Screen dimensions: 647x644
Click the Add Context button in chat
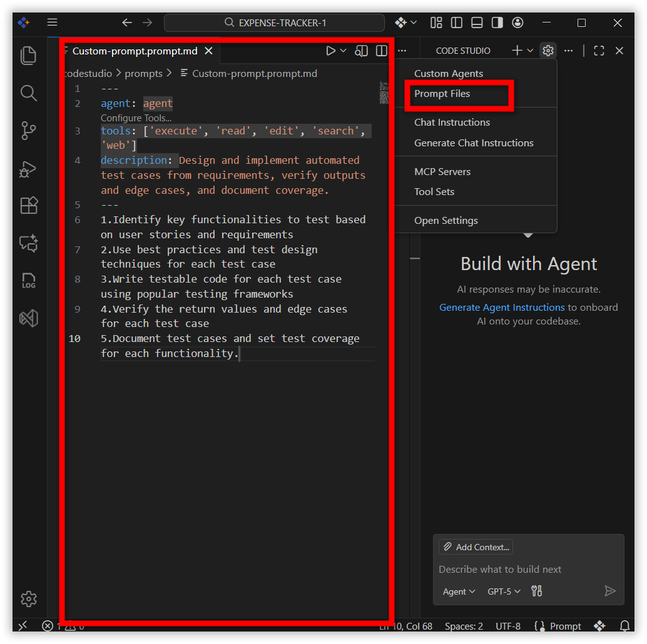click(x=475, y=546)
